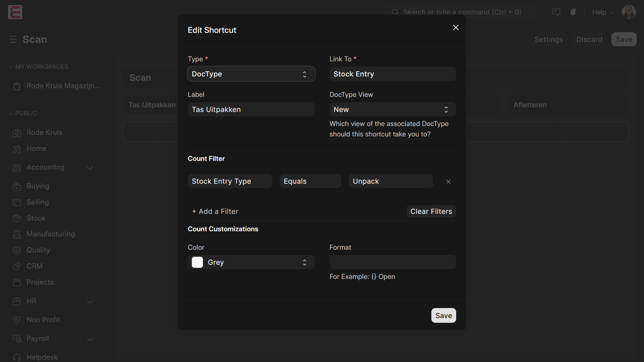Click the Clear Filters button
644x362 pixels.
tap(431, 211)
